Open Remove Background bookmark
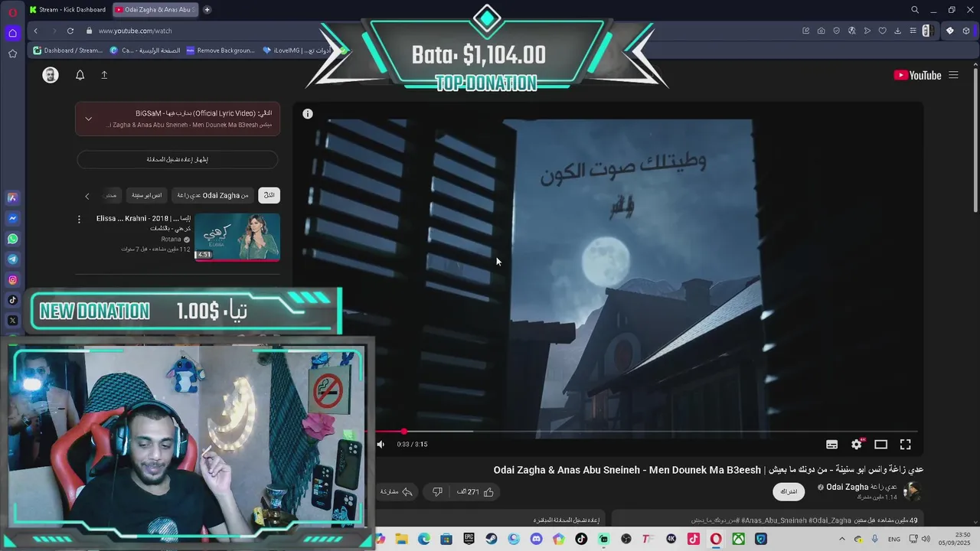 [x=220, y=51]
